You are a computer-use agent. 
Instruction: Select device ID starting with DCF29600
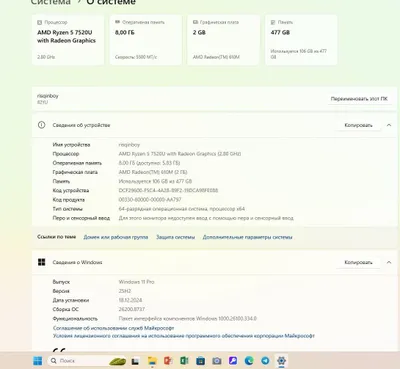[x=168, y=190]
